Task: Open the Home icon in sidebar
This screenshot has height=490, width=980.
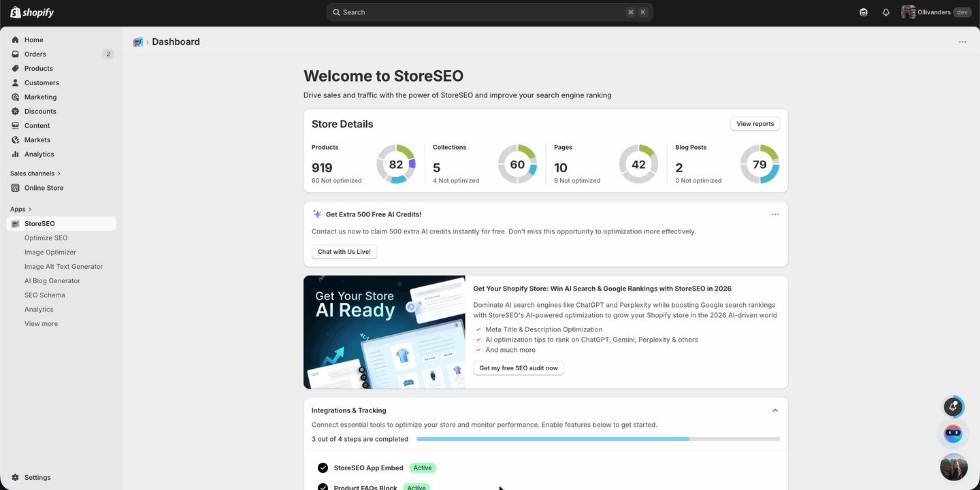Action: point(15,39)
